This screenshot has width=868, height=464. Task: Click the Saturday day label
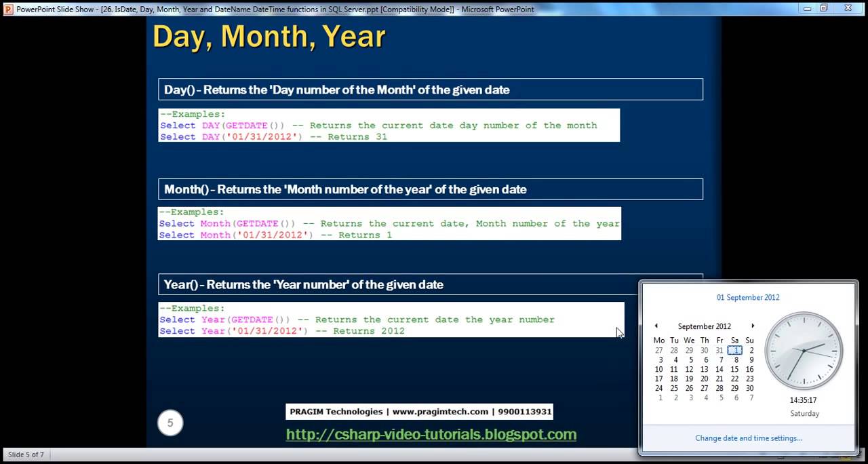(805, 413)
